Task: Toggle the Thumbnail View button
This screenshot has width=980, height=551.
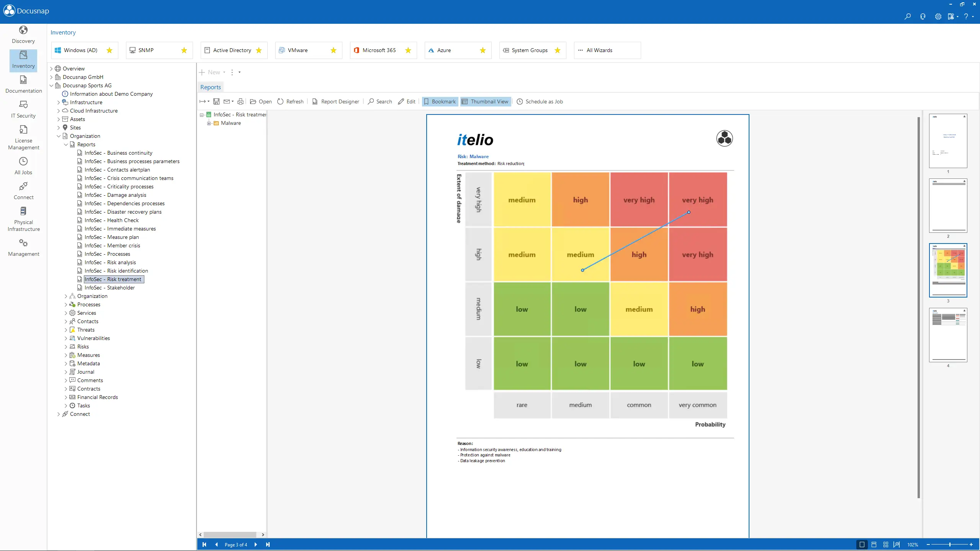Action: (485, 101)
